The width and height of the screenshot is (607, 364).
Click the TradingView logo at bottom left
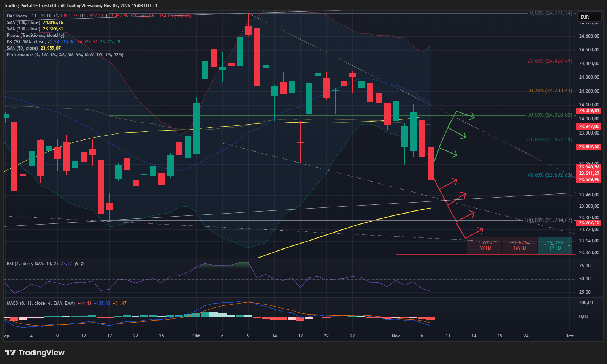pyautogui.click(x=35, y=353)
